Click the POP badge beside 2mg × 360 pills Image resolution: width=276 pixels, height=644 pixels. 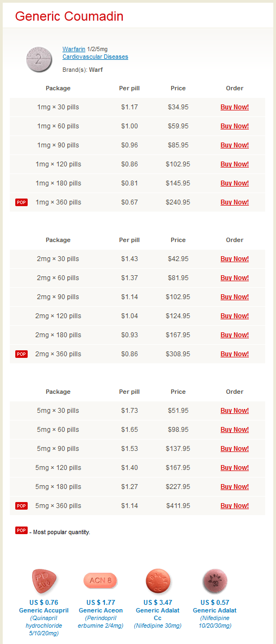[x=21, y=354]
